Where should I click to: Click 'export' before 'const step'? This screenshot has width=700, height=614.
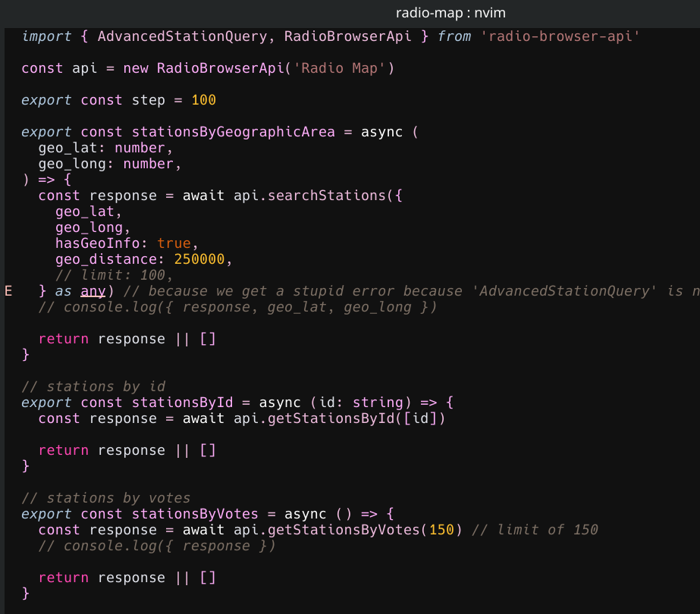coord(46,100)
